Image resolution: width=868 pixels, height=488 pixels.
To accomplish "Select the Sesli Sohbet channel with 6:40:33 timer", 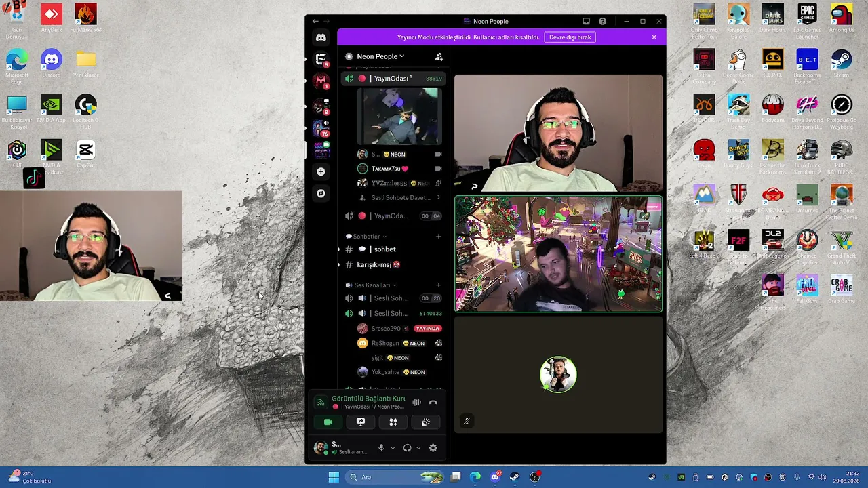I will [x=394, y=313].
